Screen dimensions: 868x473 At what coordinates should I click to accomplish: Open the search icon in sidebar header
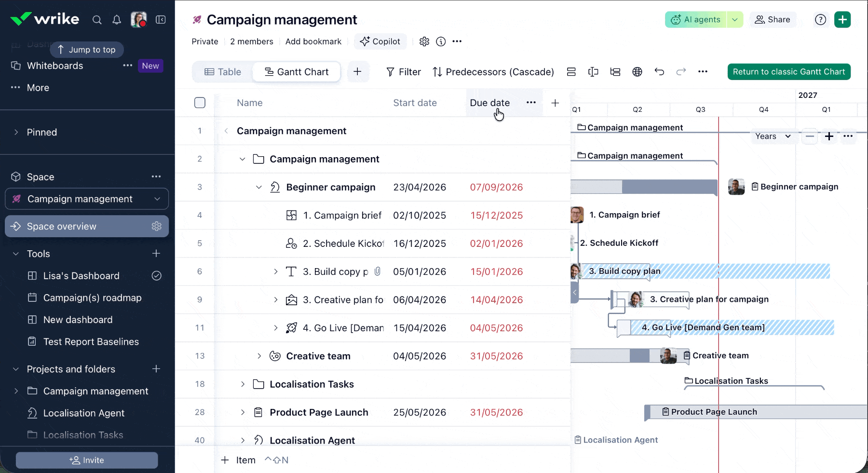click(x=97, y=20)
